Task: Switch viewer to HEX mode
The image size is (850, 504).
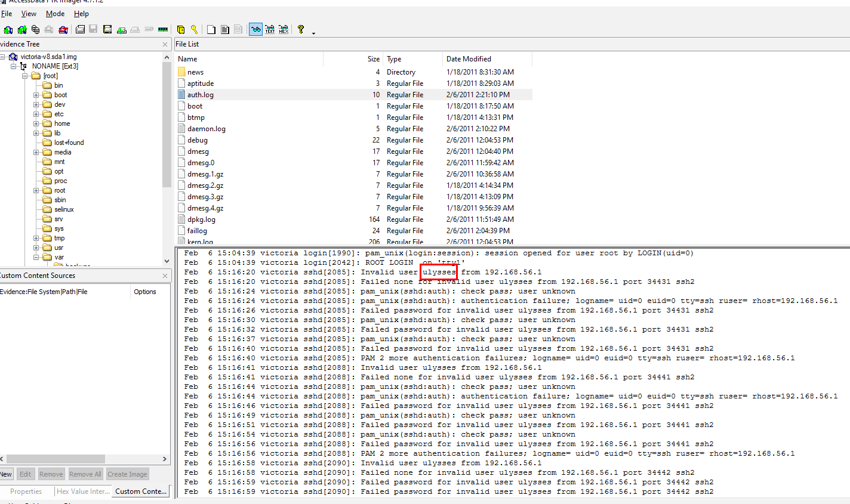Action: coord(284,29)
